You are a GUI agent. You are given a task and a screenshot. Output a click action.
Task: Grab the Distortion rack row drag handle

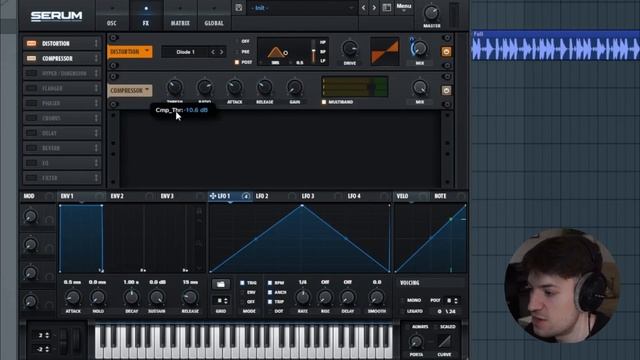pos(96,43)
